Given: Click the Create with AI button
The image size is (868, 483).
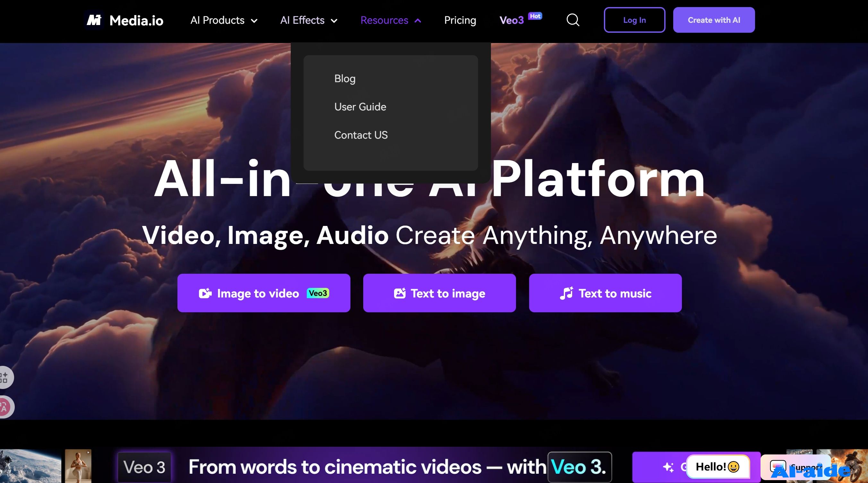Looking at the screenshot, I should point(714,20).
